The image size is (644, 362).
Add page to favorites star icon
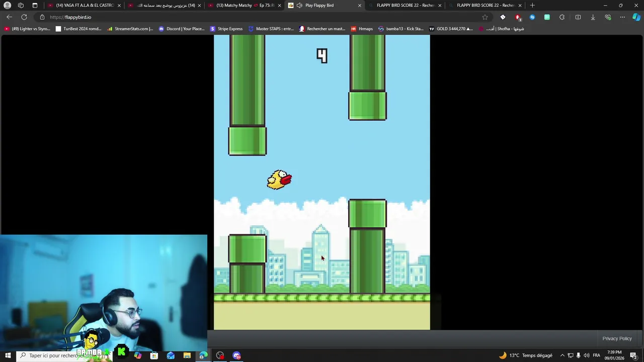coord(485,17)
